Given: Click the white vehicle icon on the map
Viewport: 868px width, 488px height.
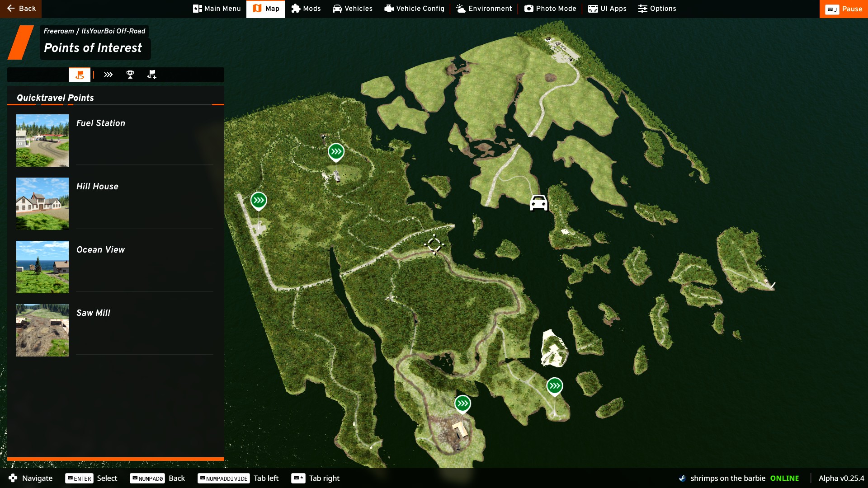Looking at the screenshot, I should click(538, 203).
